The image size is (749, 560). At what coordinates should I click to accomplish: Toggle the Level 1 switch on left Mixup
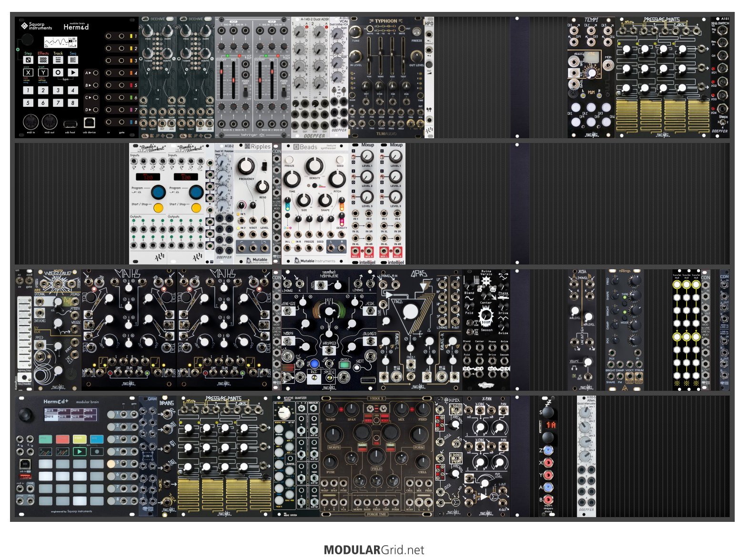point(354,156)
